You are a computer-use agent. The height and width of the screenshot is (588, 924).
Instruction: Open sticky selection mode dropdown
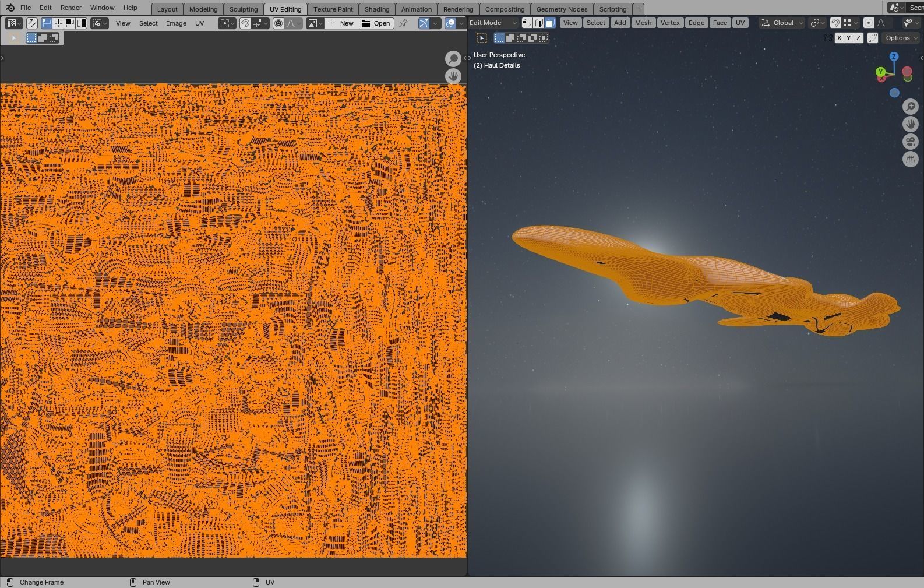tap(100, 23)
